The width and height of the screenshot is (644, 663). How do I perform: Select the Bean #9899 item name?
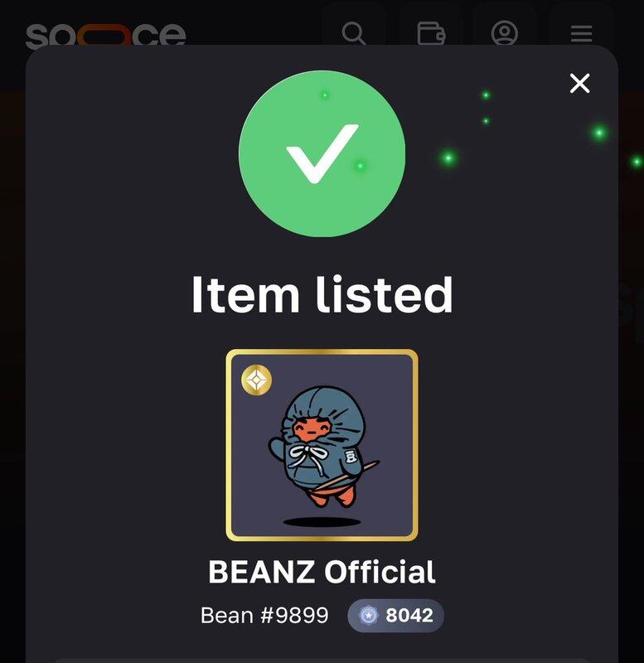pyautogui.click(x=264, y=615)
